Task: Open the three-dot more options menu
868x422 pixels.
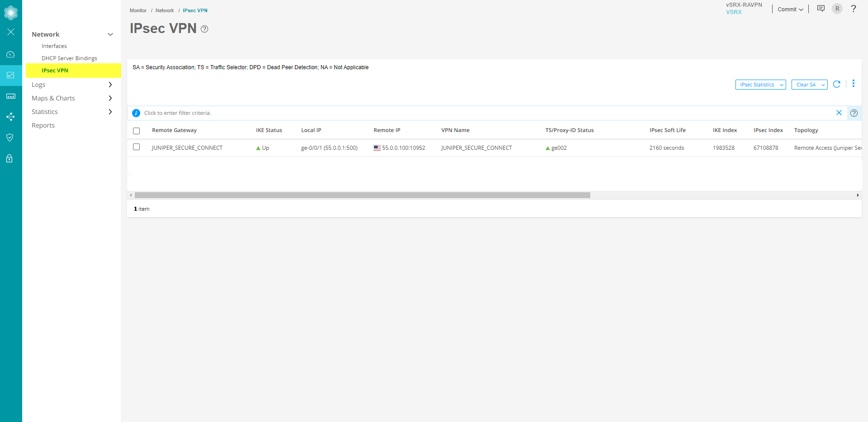Action: pos(854,84)
